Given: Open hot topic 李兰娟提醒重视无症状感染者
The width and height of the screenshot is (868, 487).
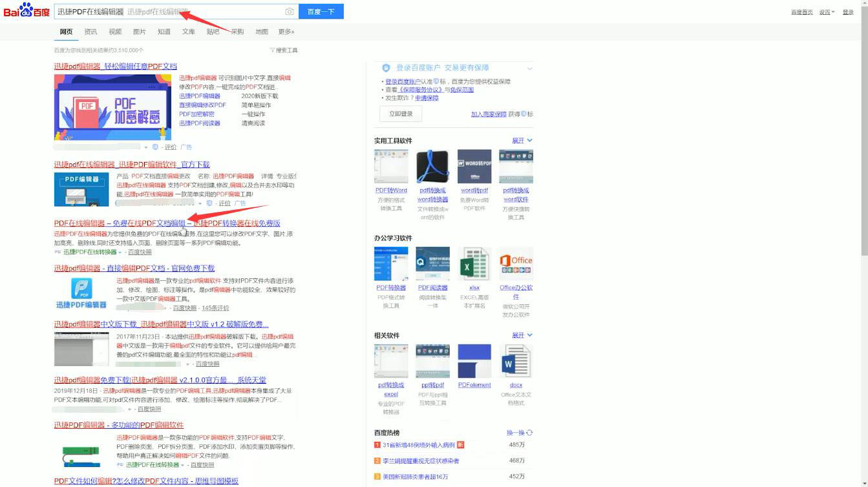Looking at the screenshot, I should (421, 461).
